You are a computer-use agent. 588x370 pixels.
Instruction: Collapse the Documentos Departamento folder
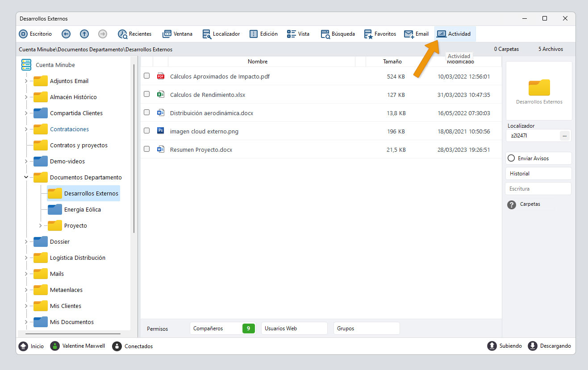coord(26,177)
